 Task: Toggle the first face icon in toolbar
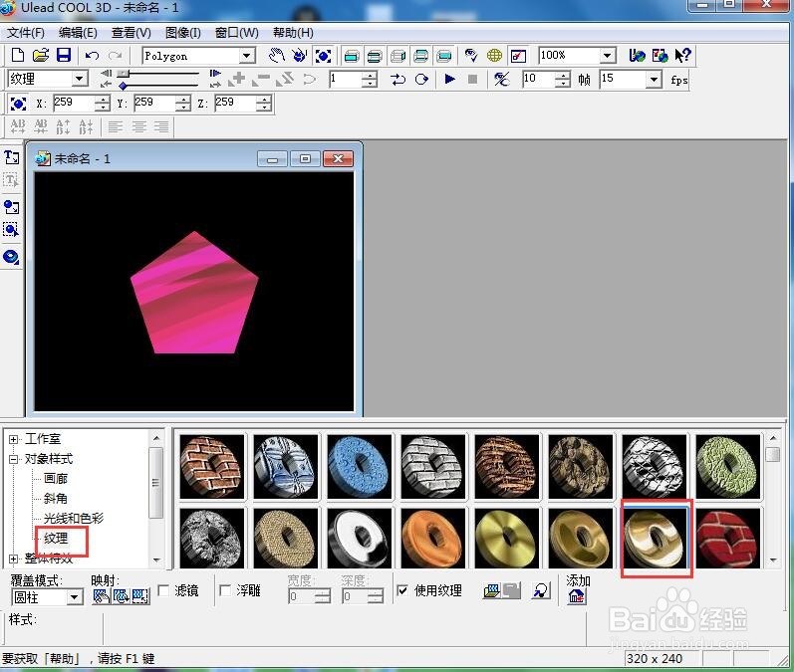(x=351, y=56)
